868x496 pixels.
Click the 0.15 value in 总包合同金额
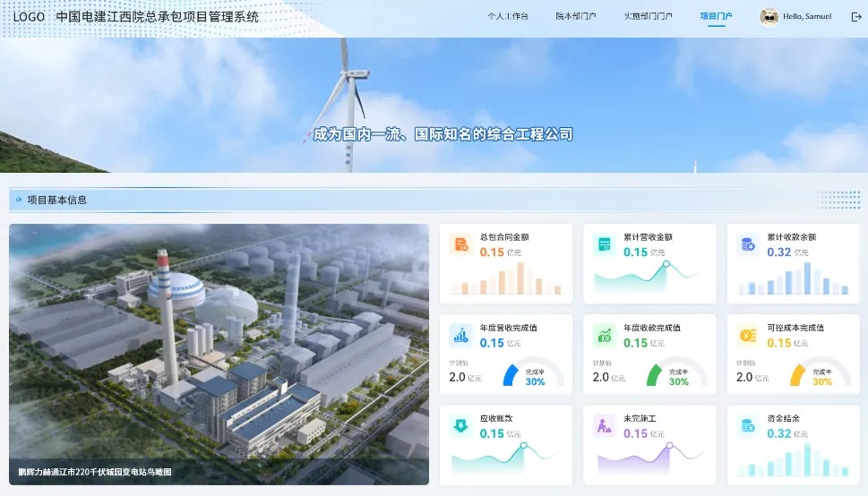492,252
